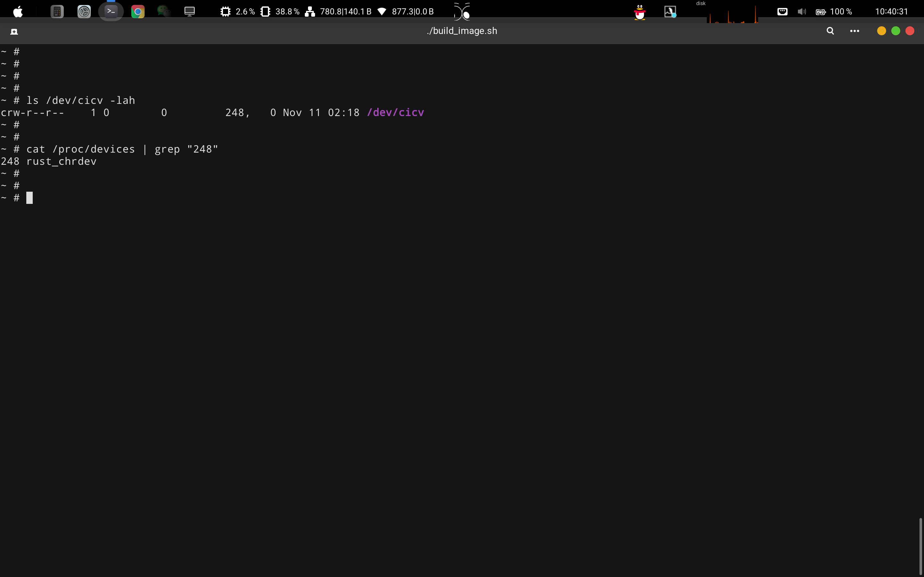Launch the Calculator from the panel
Image resolution: width=924 pixels, height=577 pixels.
click(57, 12)
